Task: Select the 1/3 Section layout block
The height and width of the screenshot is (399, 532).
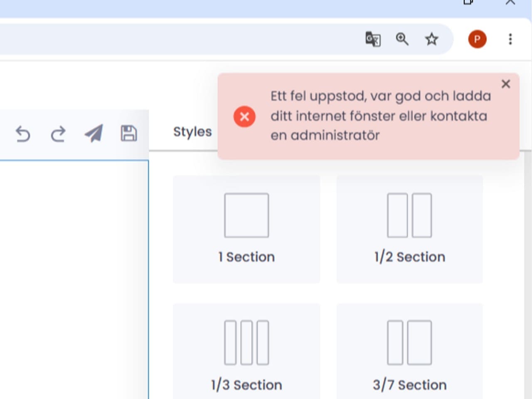Action: (x=246, y=352)
